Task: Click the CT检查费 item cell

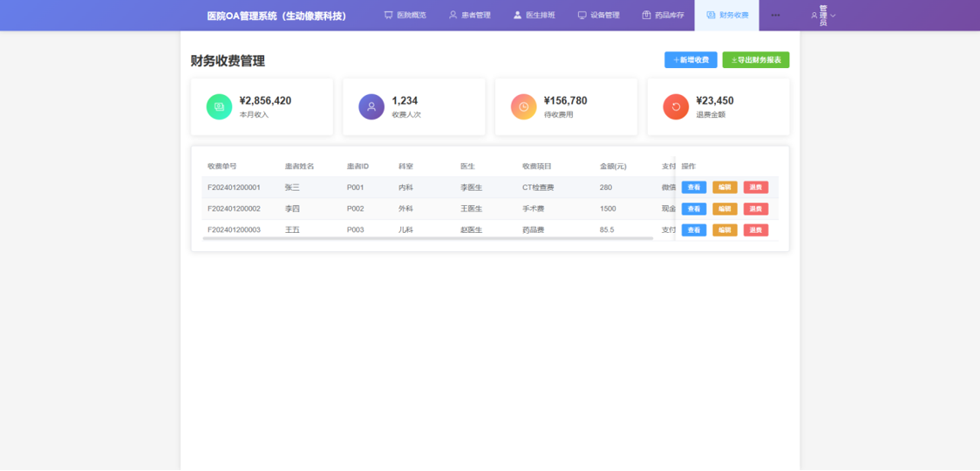Action: (538, 187)
